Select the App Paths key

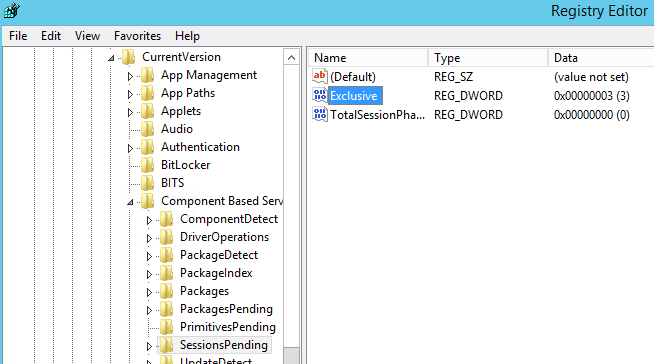[188, 93]
